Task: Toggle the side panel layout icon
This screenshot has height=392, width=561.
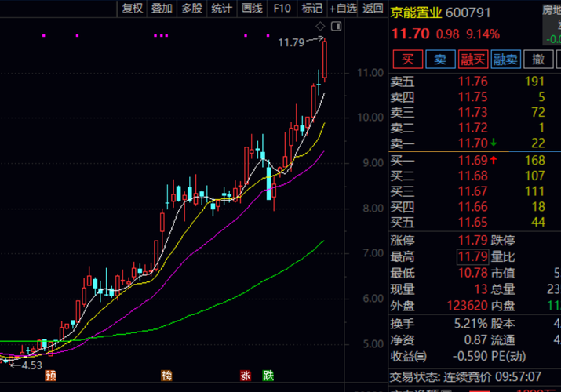Action: pyautogui.click(x=337, y=26)
